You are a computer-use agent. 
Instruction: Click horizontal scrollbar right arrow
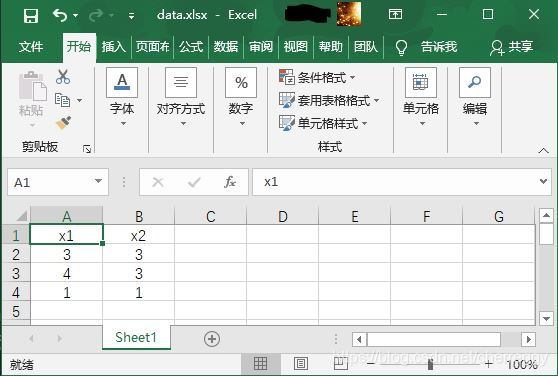(528, 339)
